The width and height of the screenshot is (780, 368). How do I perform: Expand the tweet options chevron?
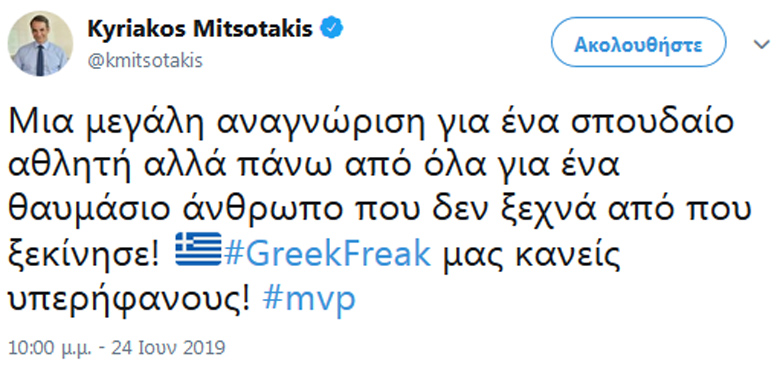[761, 44]
